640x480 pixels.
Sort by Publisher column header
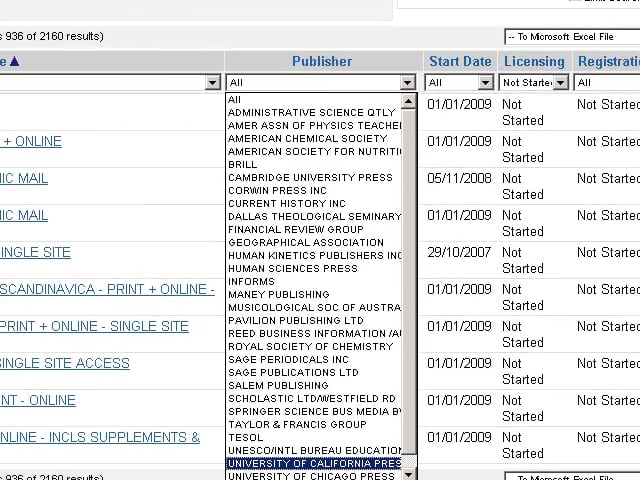(322, 61)
